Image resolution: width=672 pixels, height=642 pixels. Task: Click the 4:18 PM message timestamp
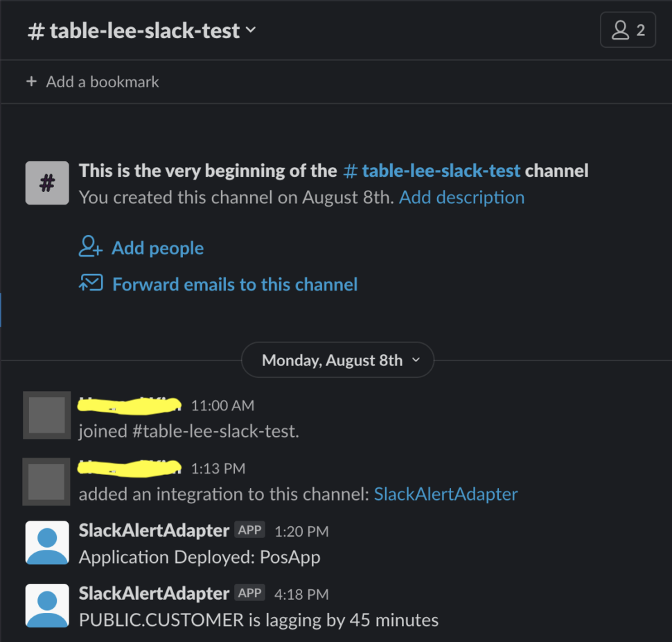click(x=301, y=594)
